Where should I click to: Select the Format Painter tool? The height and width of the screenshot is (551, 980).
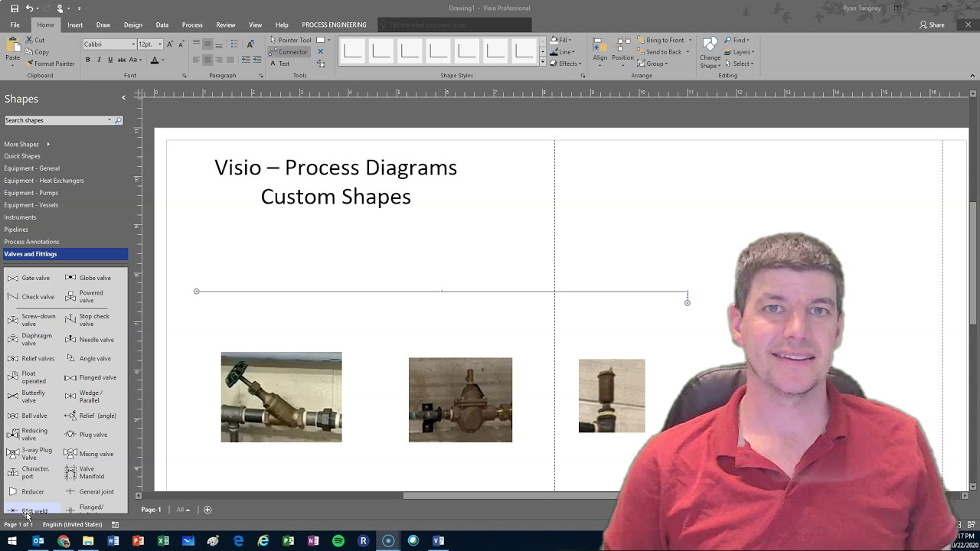(x=50, y=64)
